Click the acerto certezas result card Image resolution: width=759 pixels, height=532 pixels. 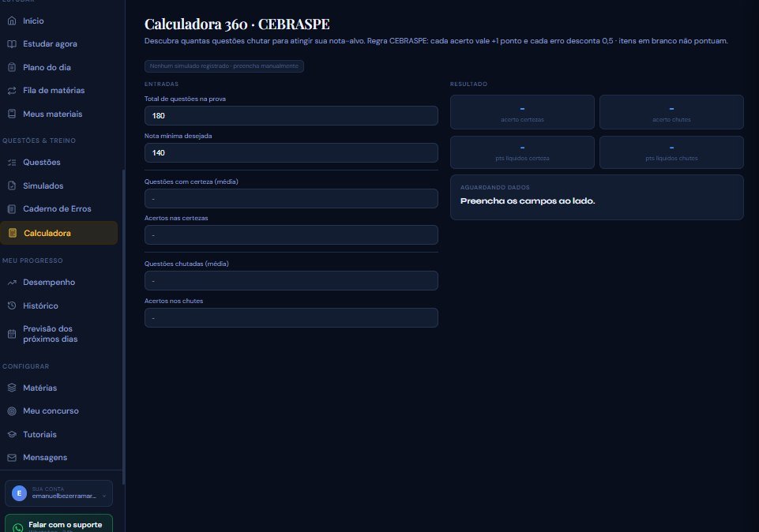click(522, 112)
